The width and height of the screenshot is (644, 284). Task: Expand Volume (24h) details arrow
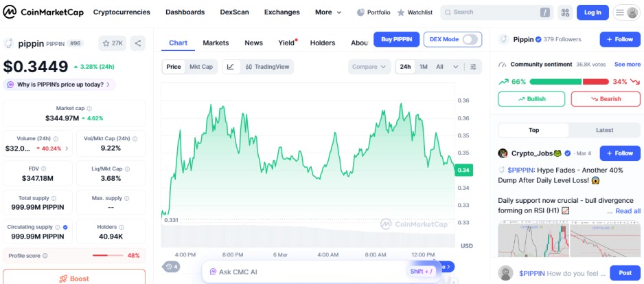click(x=67, y=149)
